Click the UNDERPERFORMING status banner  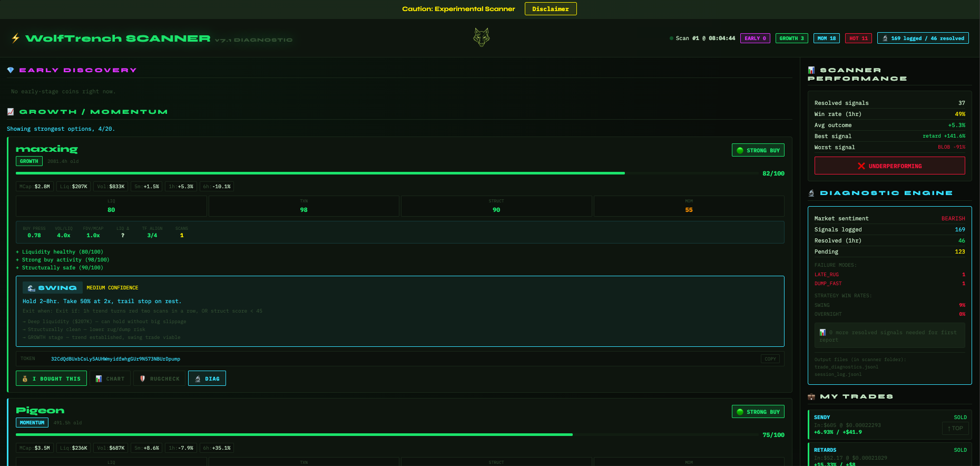(889, 166)
